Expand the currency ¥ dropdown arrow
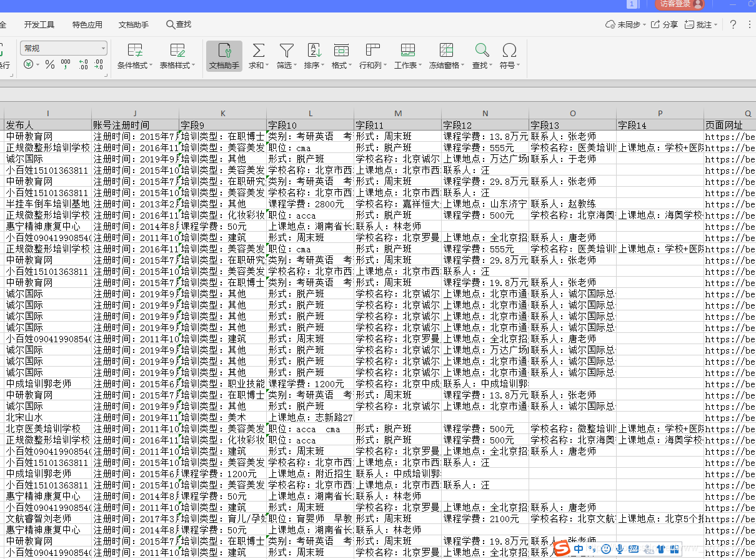Image resolution: width=756 pixels, height=559 pixels. pos(37,65)
